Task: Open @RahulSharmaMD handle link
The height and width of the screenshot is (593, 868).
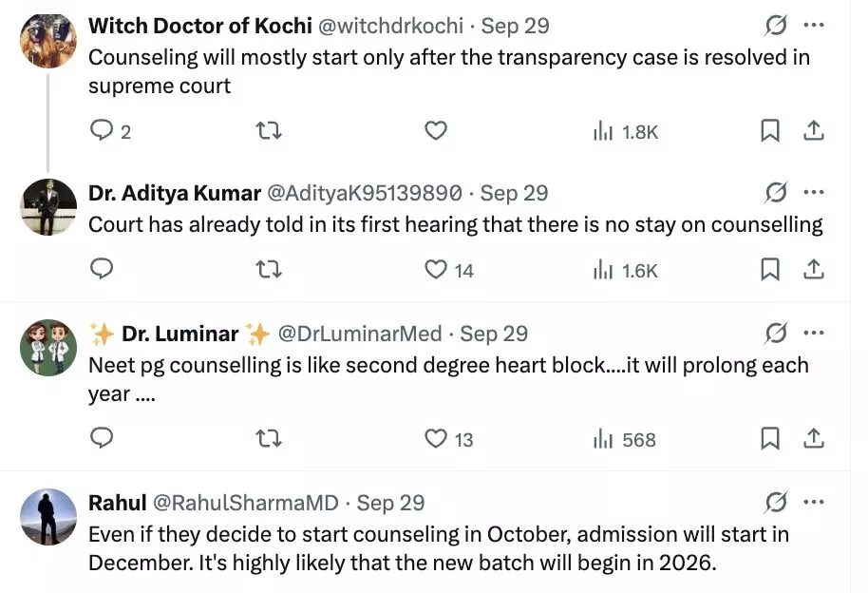Action: point(245,503)
